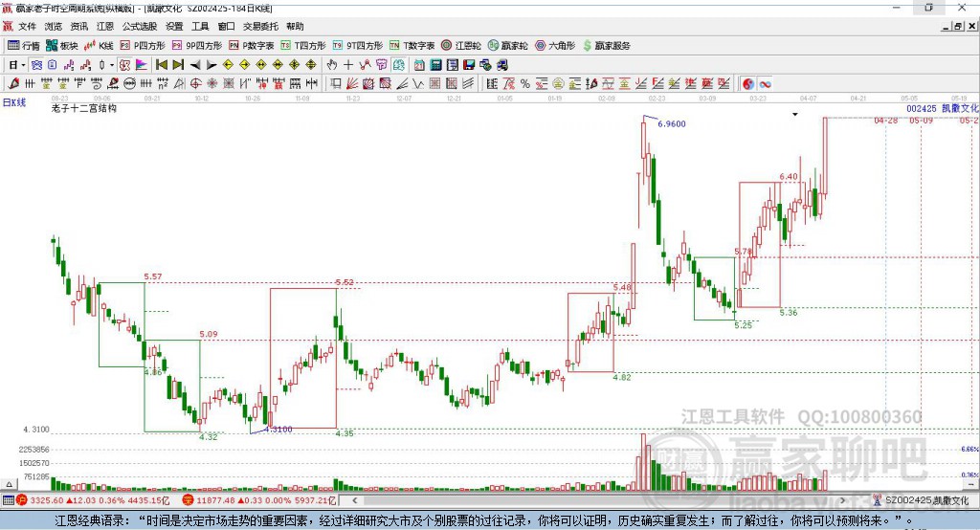Open 赢家服务 with dollar icon
Viewport: 980px width, 530px height.
[x=606, y=46]
